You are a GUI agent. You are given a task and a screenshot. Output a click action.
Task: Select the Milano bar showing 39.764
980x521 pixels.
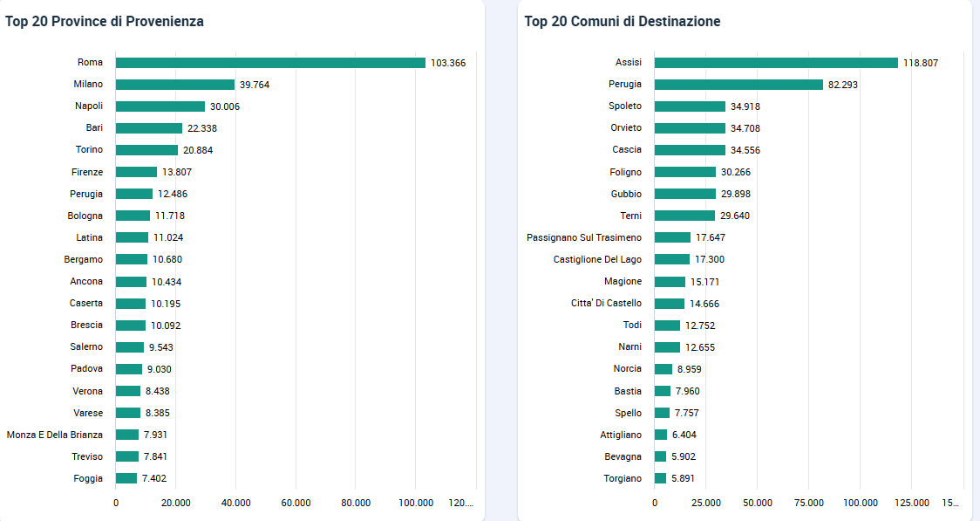pyautogui.click(x=175, y=85)
